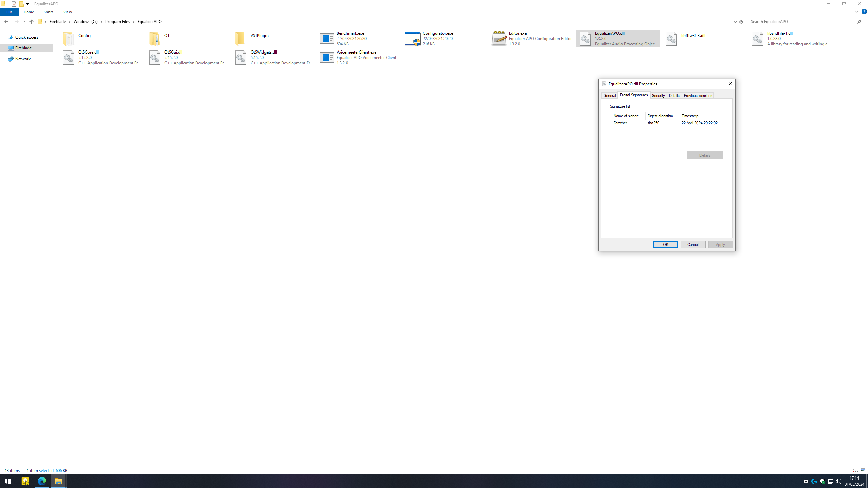Expand Program Files breadcrumb chevron
Viewport: 868px width, 488px height.
click(134, 22)
